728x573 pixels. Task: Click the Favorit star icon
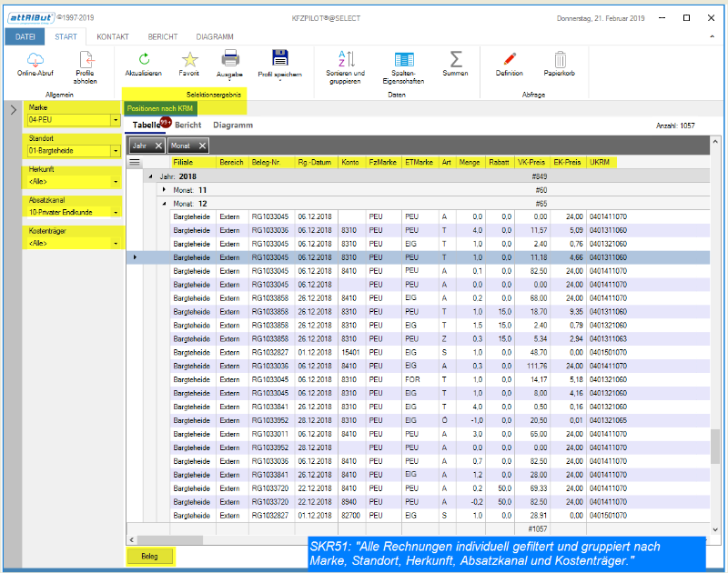(x=189, y=59)
